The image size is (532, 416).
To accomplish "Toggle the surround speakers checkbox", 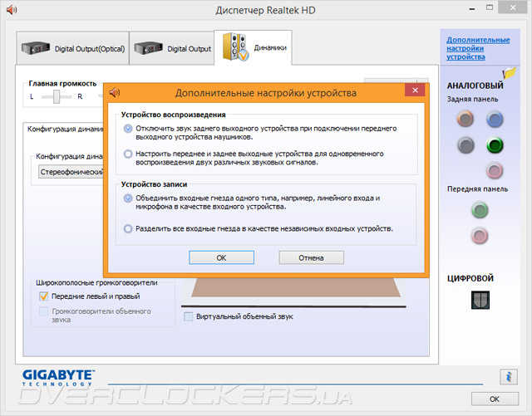I will (44, 311).
